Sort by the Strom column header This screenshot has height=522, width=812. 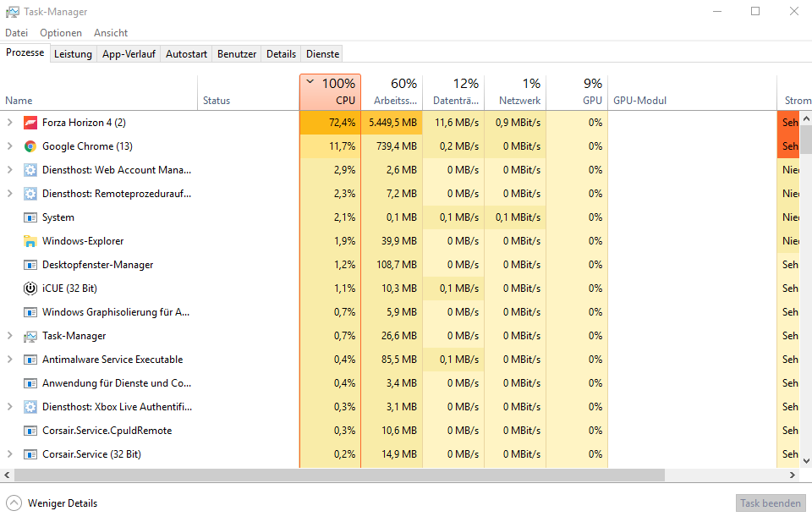[x=794, y=93]
